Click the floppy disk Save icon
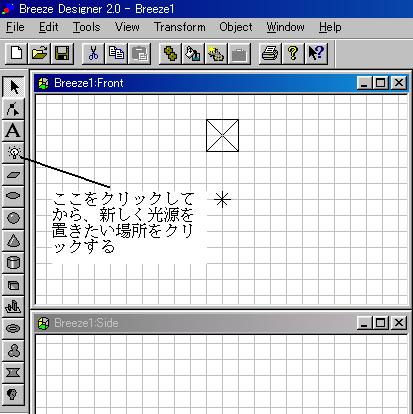 (62, 53)
